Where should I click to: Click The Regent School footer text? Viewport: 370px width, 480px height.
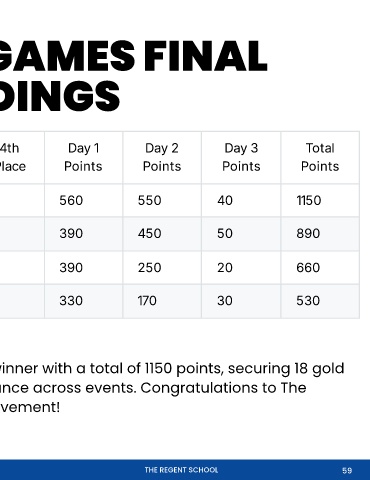pyautogui.click(x=181, y=470)
